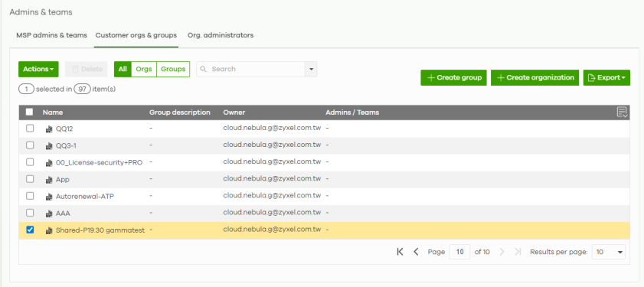Click the total items badge showing 97
The height and width of the screenshot is (287, 644).
tap(82, 89)
